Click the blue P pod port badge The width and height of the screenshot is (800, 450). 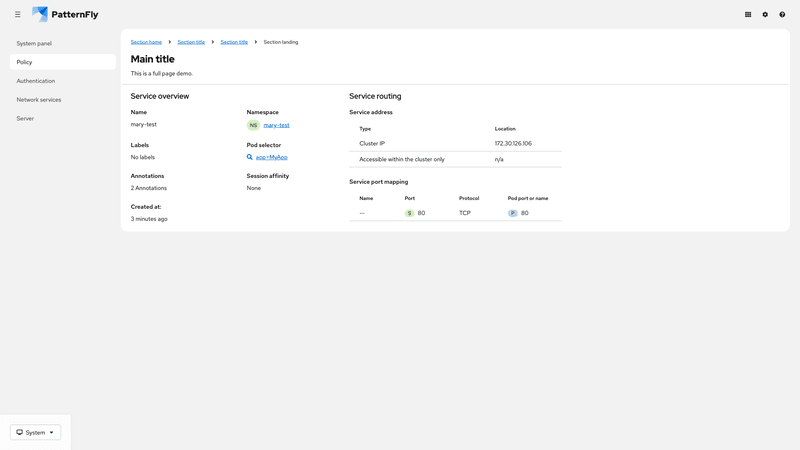(x=512, y=213)
